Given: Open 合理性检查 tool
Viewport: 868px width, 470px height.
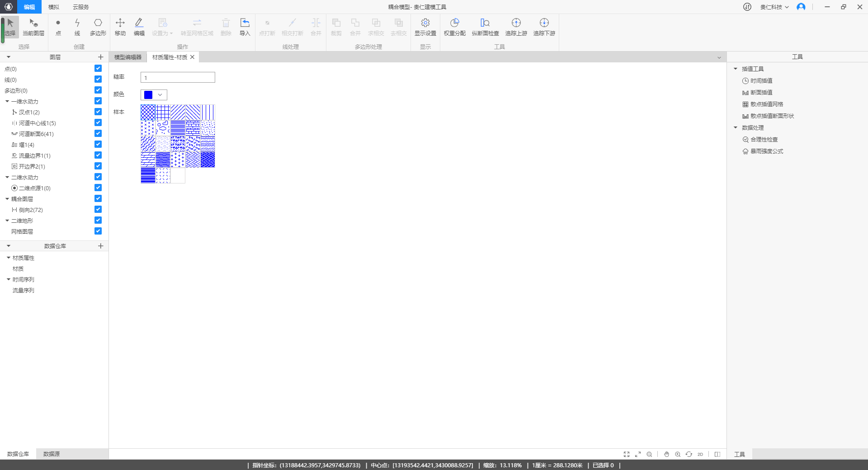Looking at the screenshot, I should click(x=760, y=139).
